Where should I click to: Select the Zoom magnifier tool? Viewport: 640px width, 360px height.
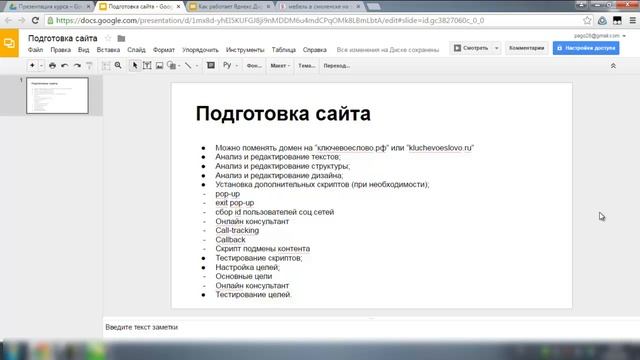pyautogui.click(x=118, y=65)
